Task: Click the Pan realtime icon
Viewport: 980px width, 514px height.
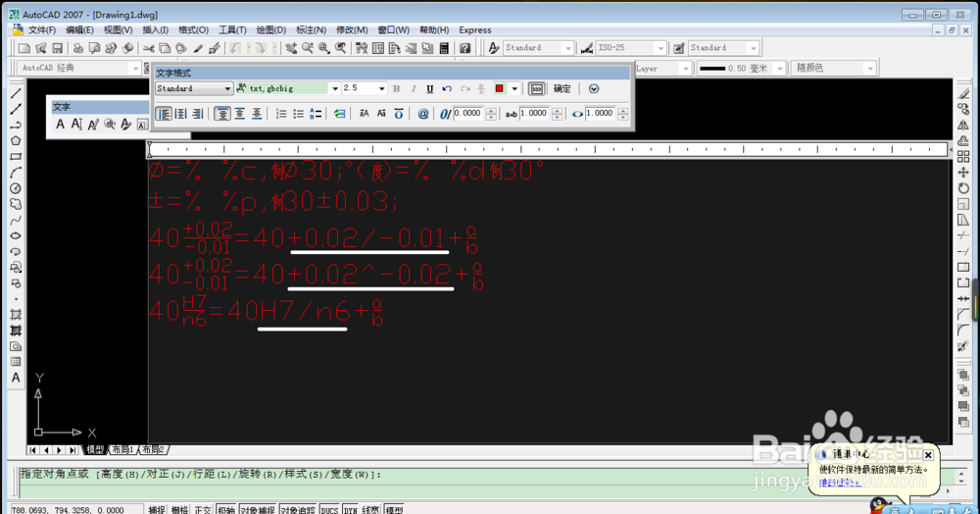Action: pos(291,48)
